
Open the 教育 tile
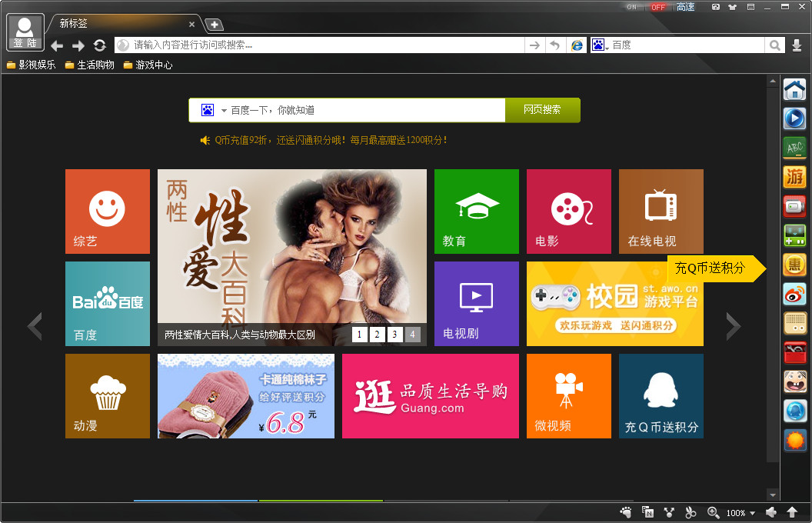pyautogui.click(x=477, y=212)
